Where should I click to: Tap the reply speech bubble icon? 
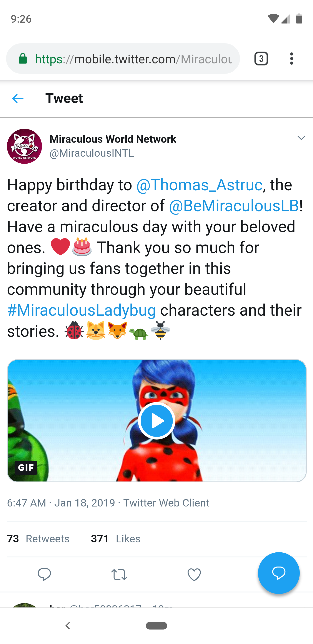(44, 574)
